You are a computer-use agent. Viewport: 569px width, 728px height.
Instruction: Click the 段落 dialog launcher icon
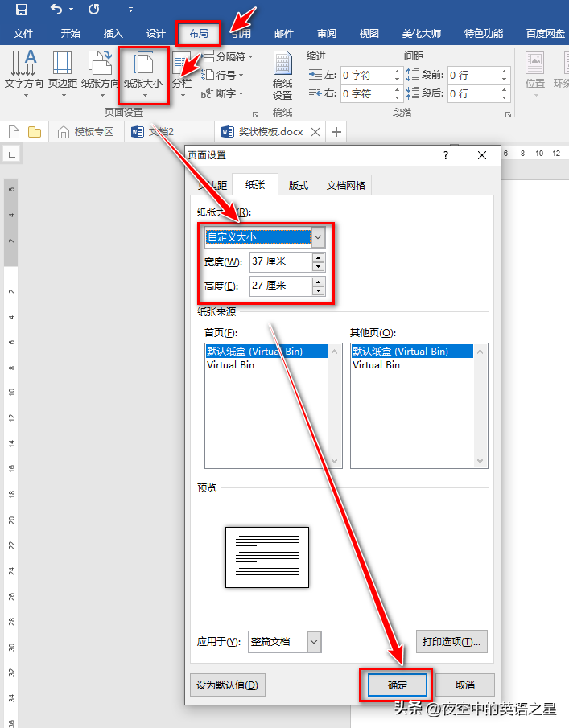508,113
